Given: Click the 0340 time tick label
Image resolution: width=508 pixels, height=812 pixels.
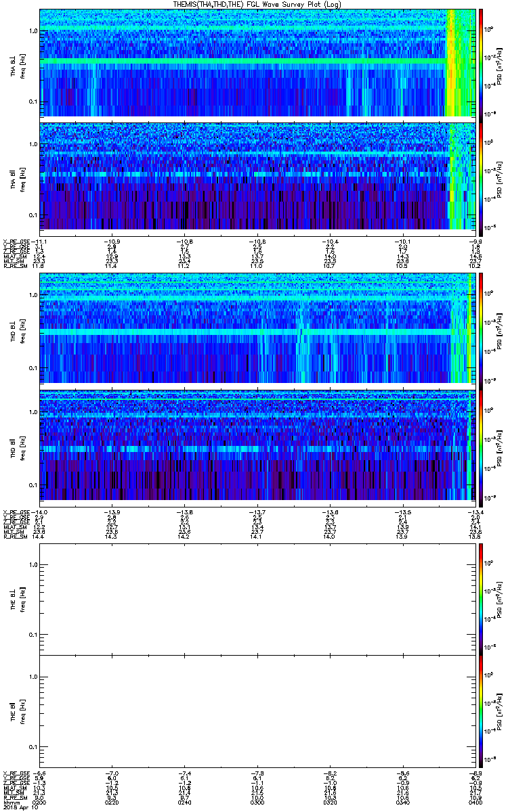Looking at the screenshot, I should 404,802.
